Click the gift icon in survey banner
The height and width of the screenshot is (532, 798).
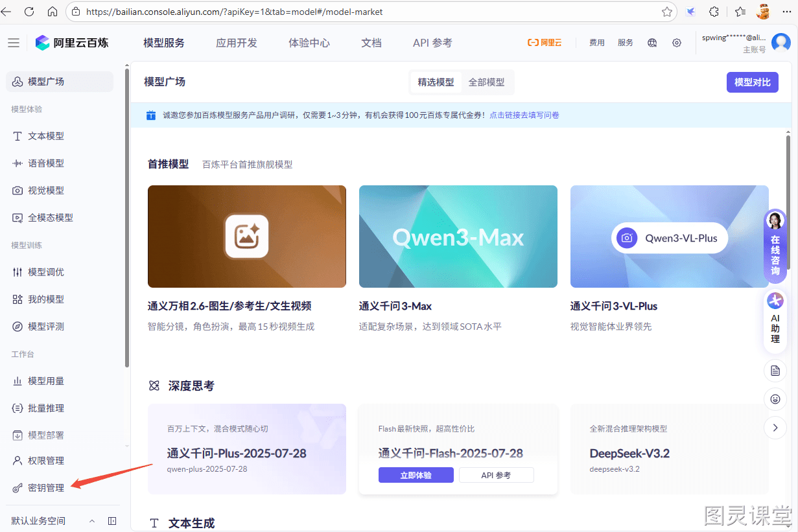[151, 115]
